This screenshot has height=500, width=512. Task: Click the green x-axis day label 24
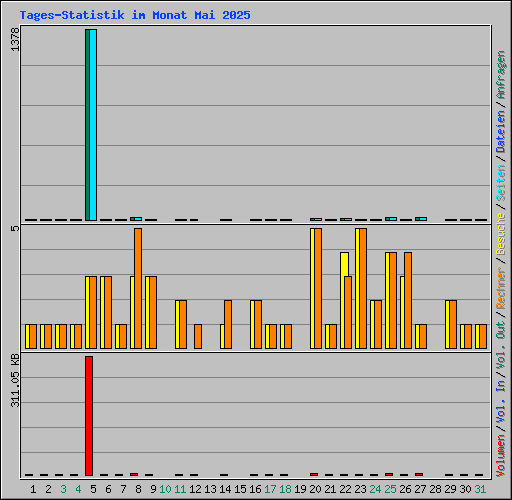[375, 489]
